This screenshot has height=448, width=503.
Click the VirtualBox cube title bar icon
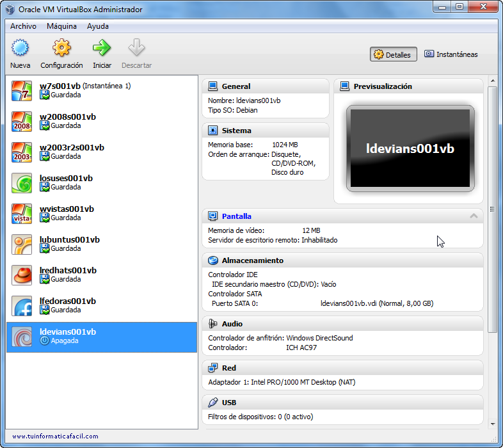(x=10, y=10)
